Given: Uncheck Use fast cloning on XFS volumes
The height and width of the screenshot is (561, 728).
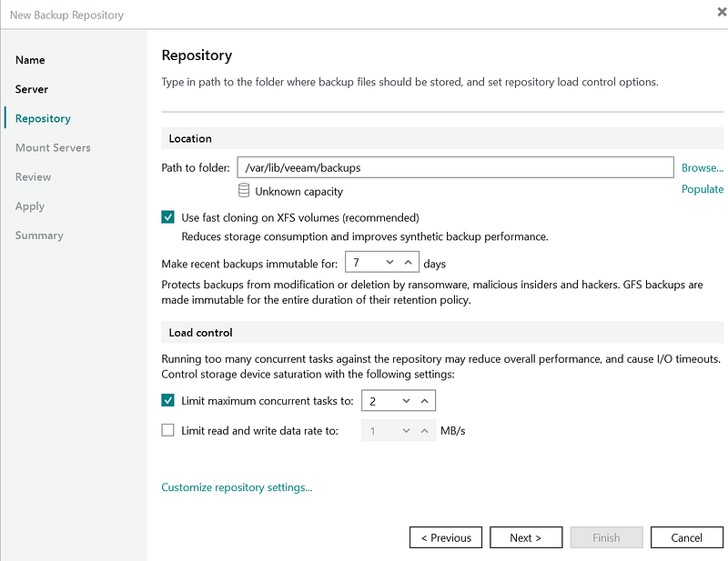Looking at the screenshot, I should 167,217.
